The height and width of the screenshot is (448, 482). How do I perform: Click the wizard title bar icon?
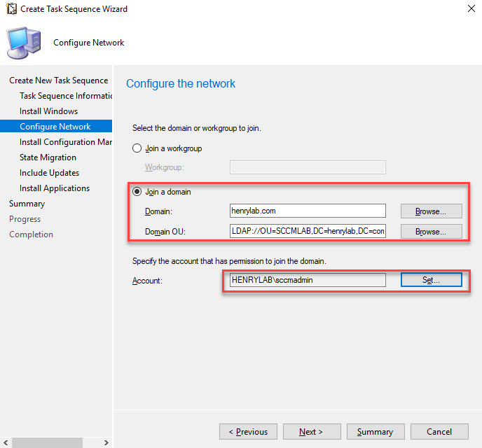11,9
